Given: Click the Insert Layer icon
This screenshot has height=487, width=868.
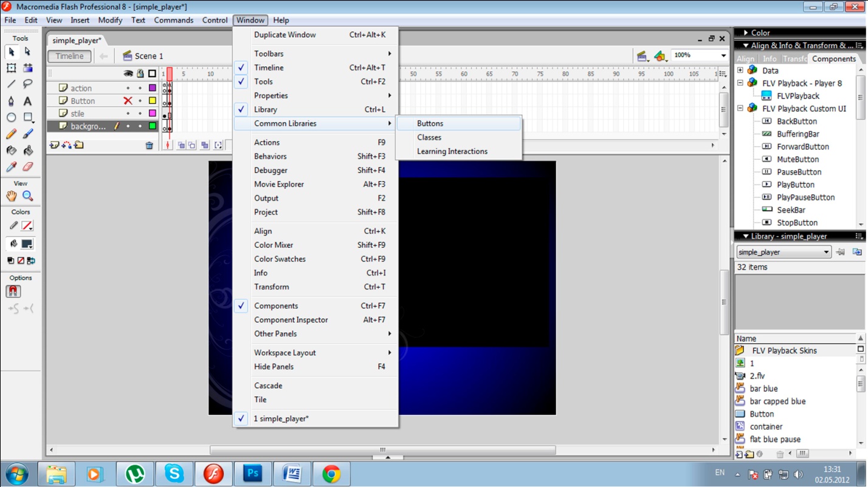Looking at the screenshot, I should tap(55, 145).
